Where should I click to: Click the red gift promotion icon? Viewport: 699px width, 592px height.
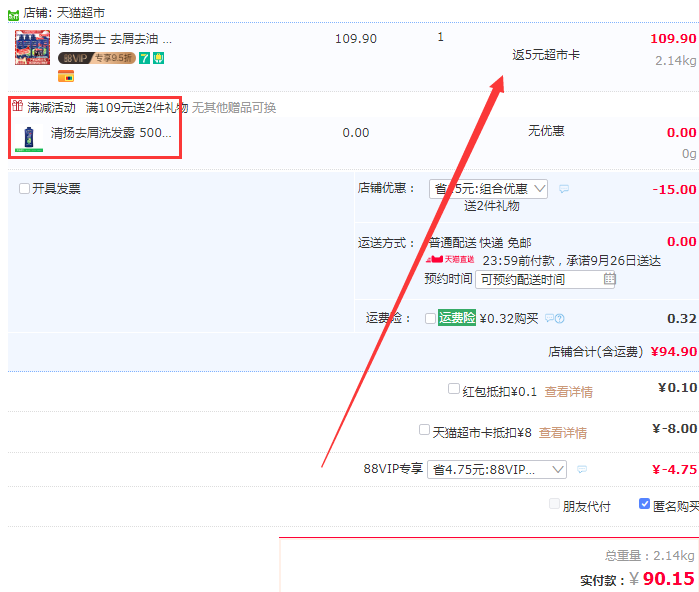(17, 106)
